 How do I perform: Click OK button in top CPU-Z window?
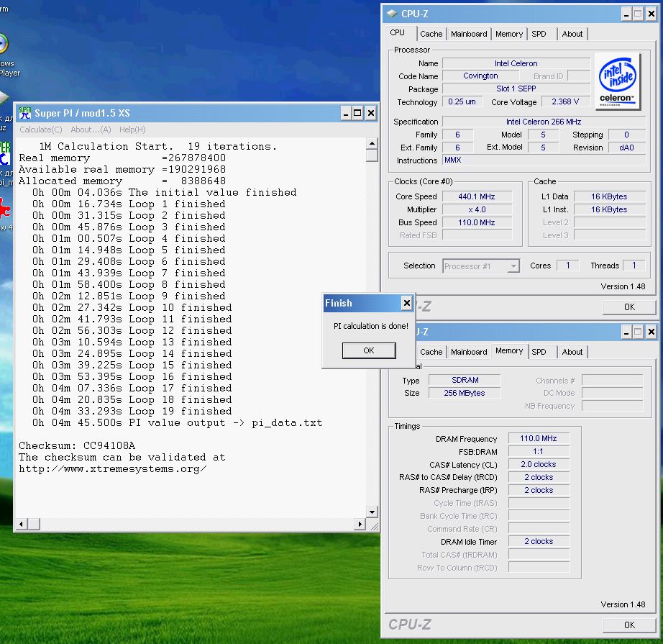[x=629, y=307]
